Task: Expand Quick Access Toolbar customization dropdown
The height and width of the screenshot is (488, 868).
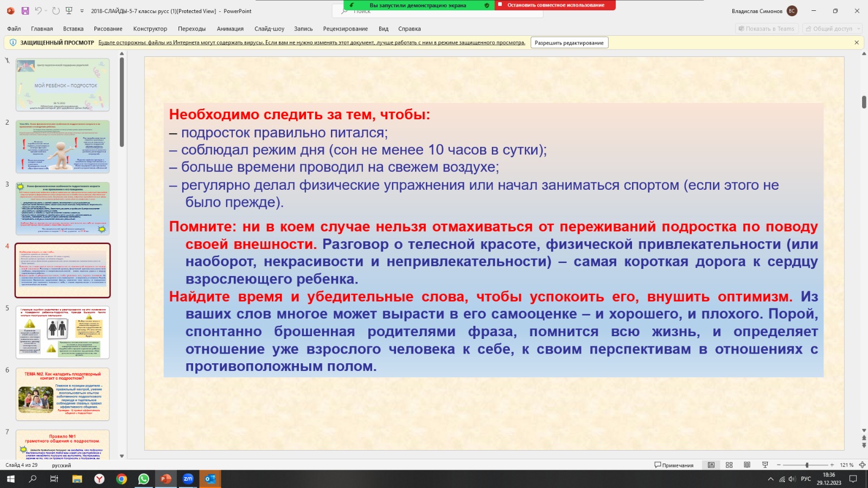Action: point(82,11)
